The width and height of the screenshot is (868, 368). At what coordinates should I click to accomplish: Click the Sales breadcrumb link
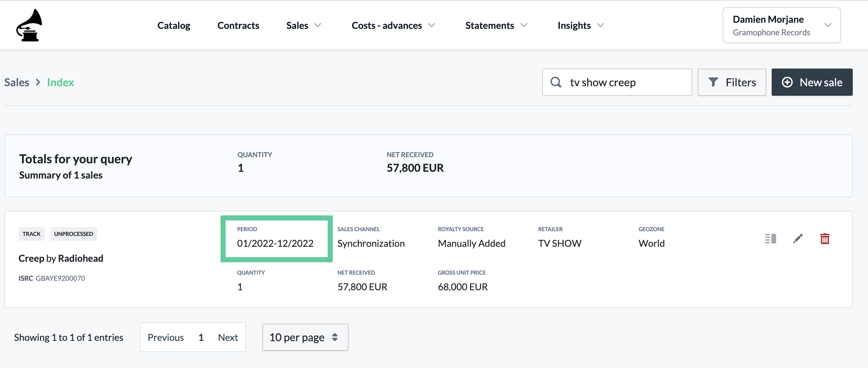[x=17, y=82]
